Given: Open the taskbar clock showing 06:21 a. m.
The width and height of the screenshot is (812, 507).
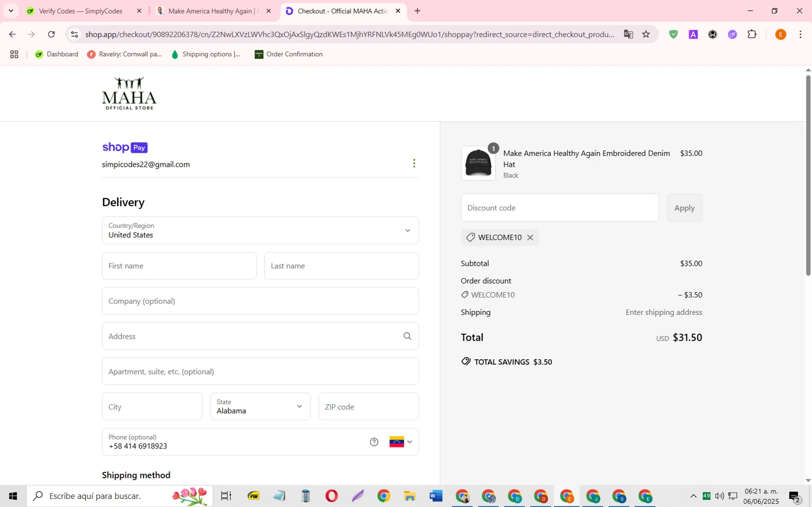Looking at the screenshot, I should tap(761, 496).
